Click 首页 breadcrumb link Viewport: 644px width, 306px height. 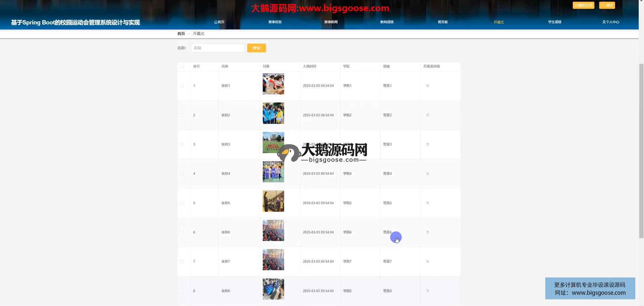[x=181, y=34]
